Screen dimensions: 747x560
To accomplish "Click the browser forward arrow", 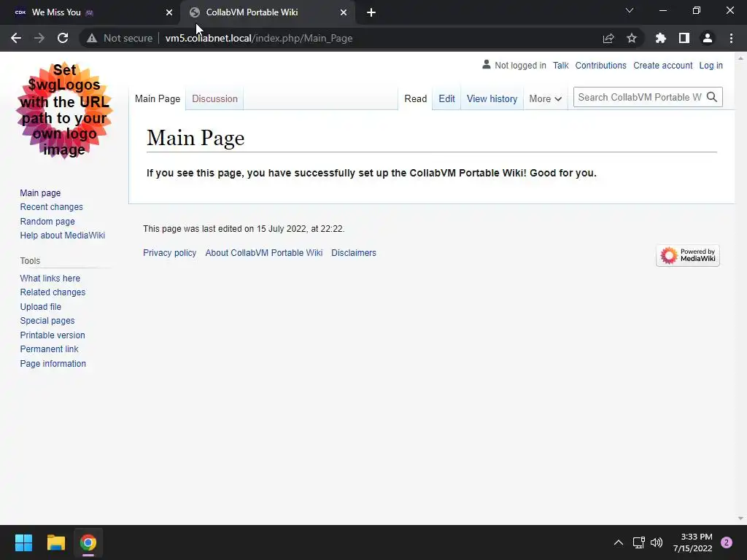I will coord(39,38).
